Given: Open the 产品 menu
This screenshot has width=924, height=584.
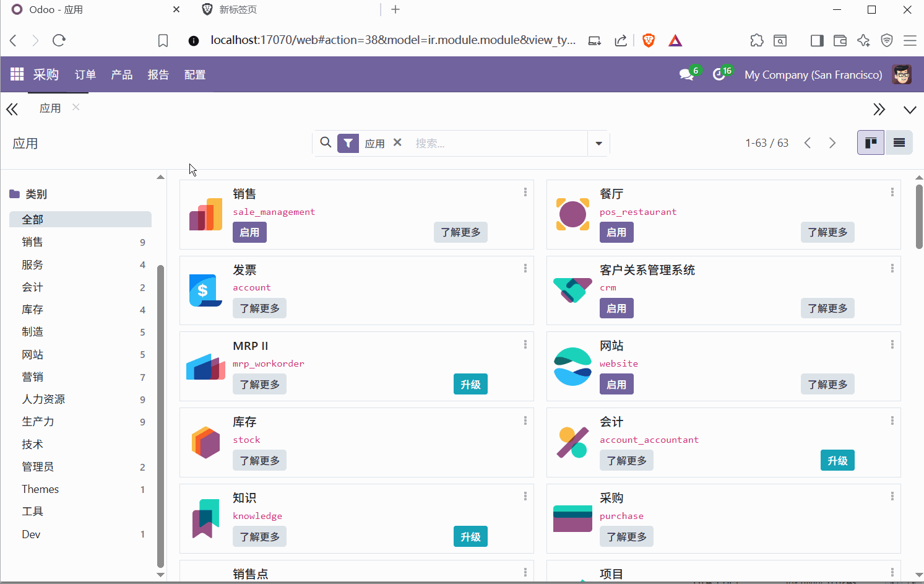Looking at the screenshot, I should (x=122, y=75).
